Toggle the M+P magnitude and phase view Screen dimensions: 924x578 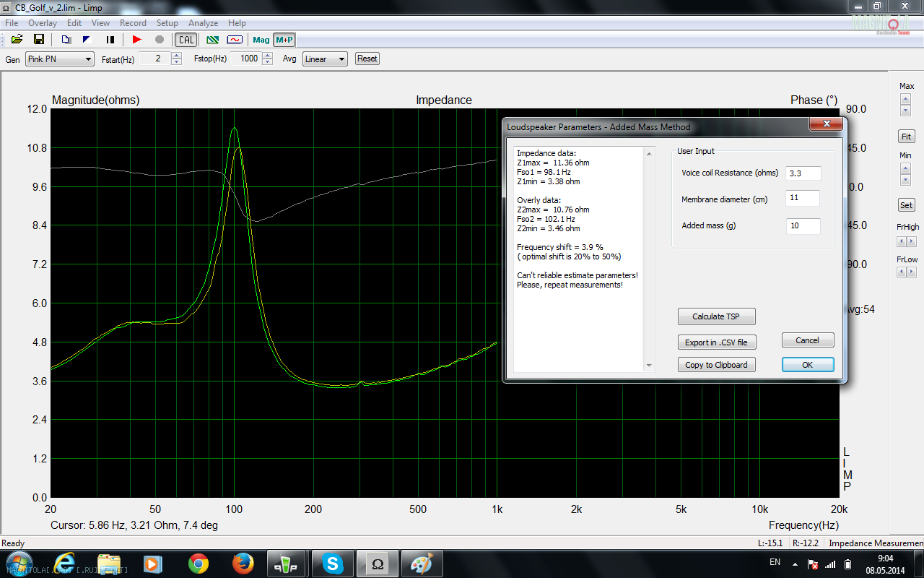284,40
